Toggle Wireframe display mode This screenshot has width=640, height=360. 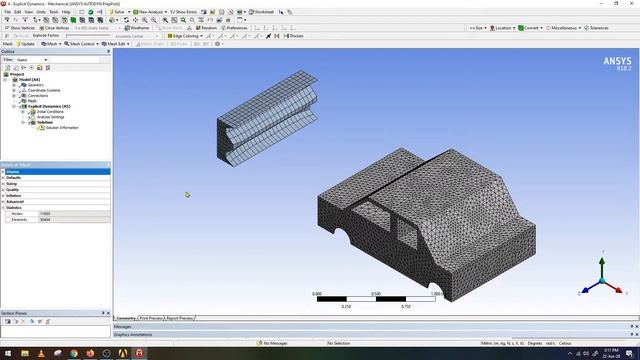pyautogui.click(x=137, y=28)
